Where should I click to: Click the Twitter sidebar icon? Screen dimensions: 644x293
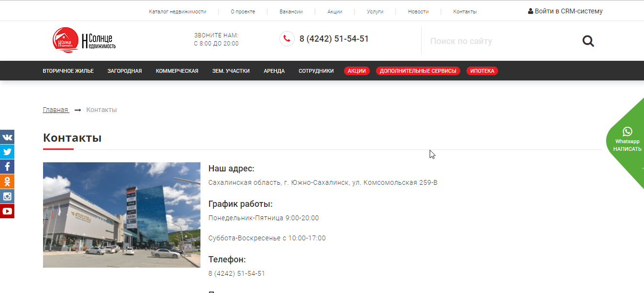click(7, 152)
